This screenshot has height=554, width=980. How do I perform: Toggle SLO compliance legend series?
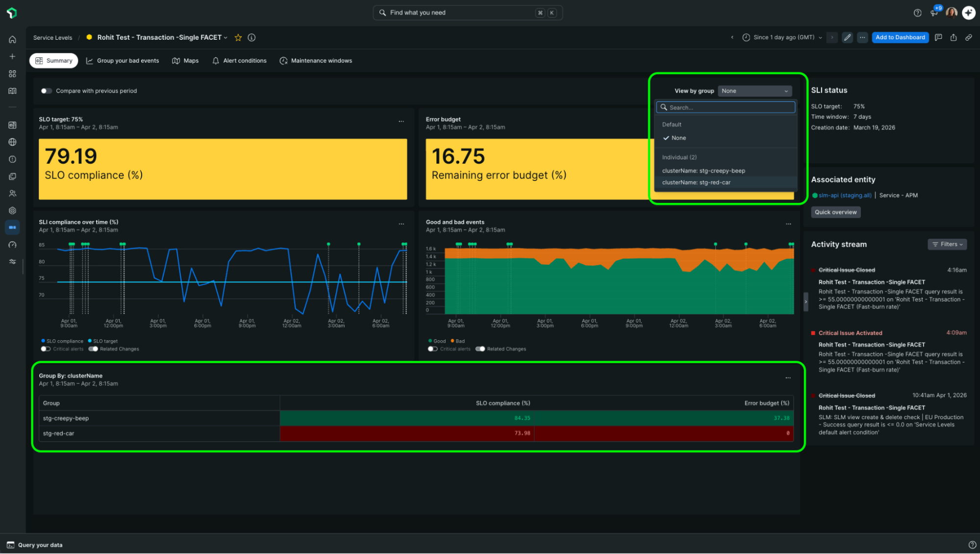pyautogui.click(x=62, y=341)
